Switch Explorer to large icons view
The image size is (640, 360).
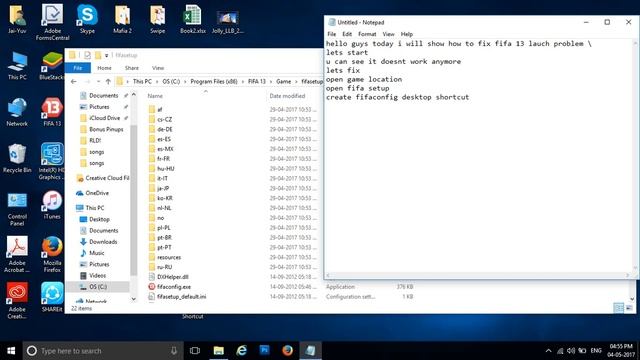[x=629, y=308]
